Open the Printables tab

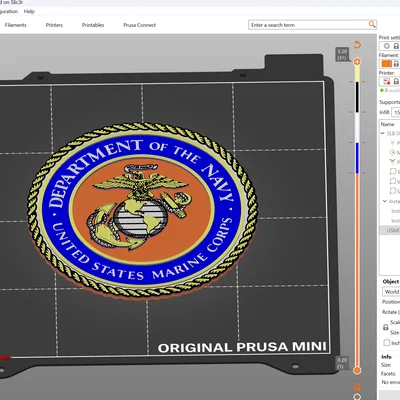pos(93,25)
